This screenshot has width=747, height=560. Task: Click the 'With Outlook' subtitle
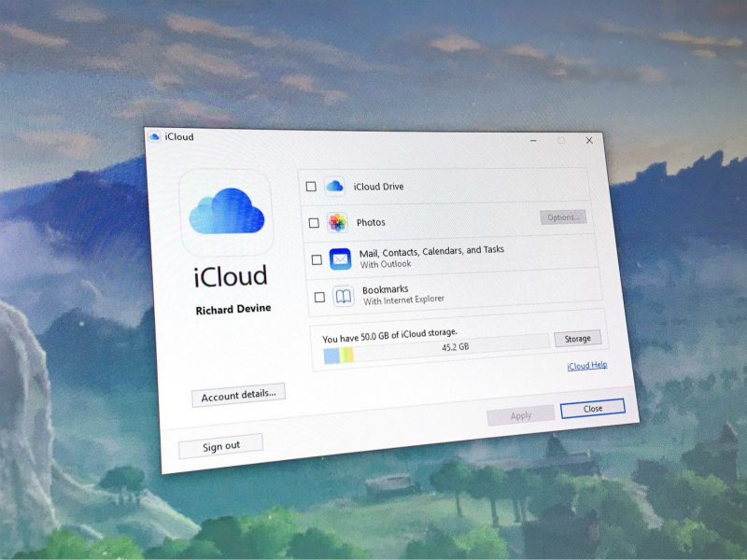tap(386, 264)
